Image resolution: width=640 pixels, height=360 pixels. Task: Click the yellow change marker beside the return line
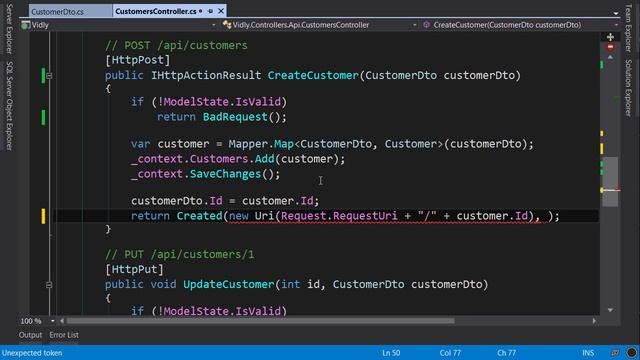pos(43,216)
